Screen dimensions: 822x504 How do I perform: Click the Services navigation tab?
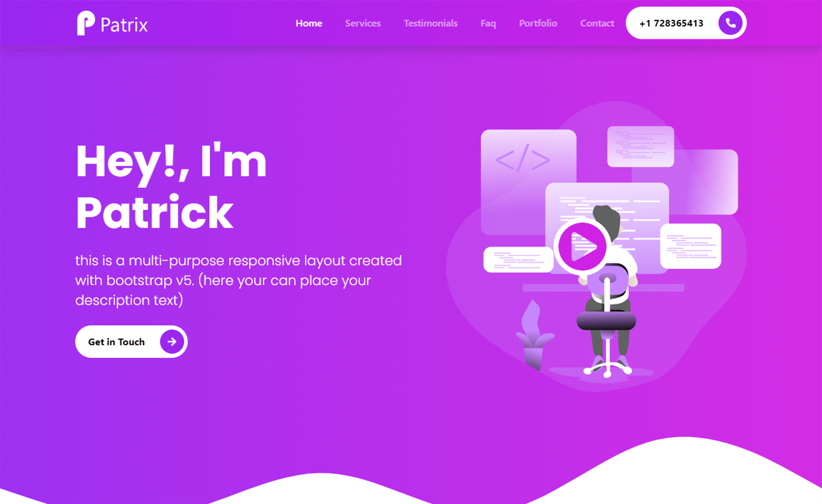362,24
